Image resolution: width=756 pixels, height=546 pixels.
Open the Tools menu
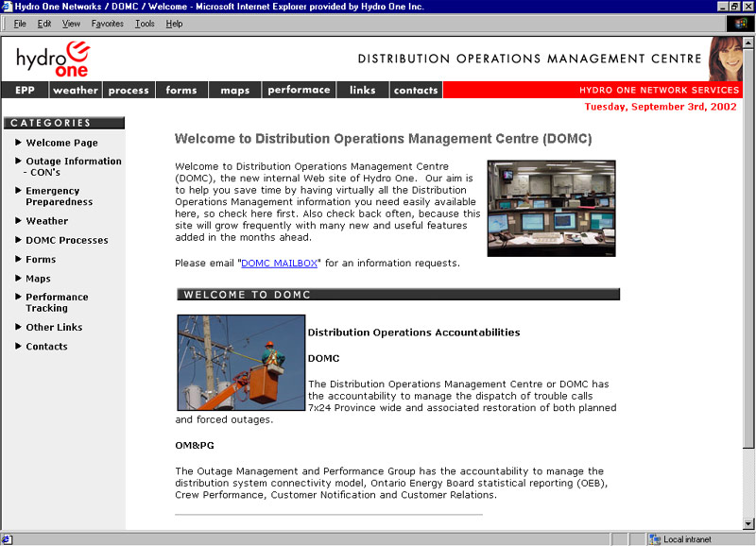[145, 24]
